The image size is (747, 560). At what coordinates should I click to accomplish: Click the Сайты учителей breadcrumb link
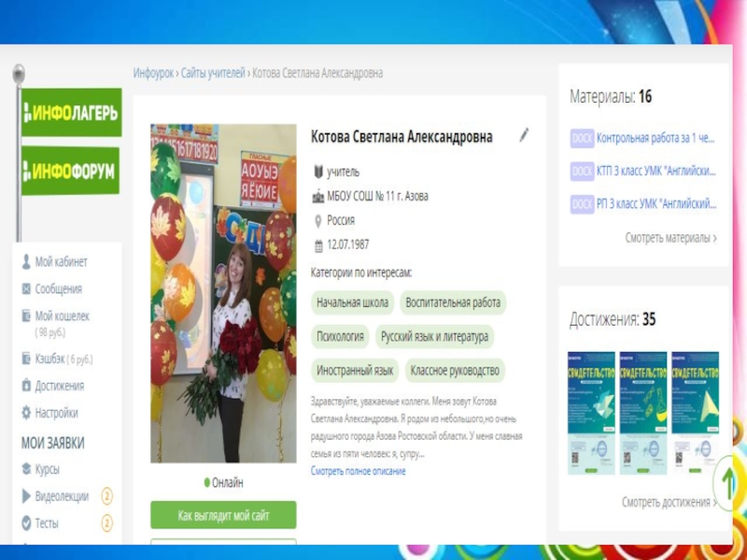click(x=213, y=74)
